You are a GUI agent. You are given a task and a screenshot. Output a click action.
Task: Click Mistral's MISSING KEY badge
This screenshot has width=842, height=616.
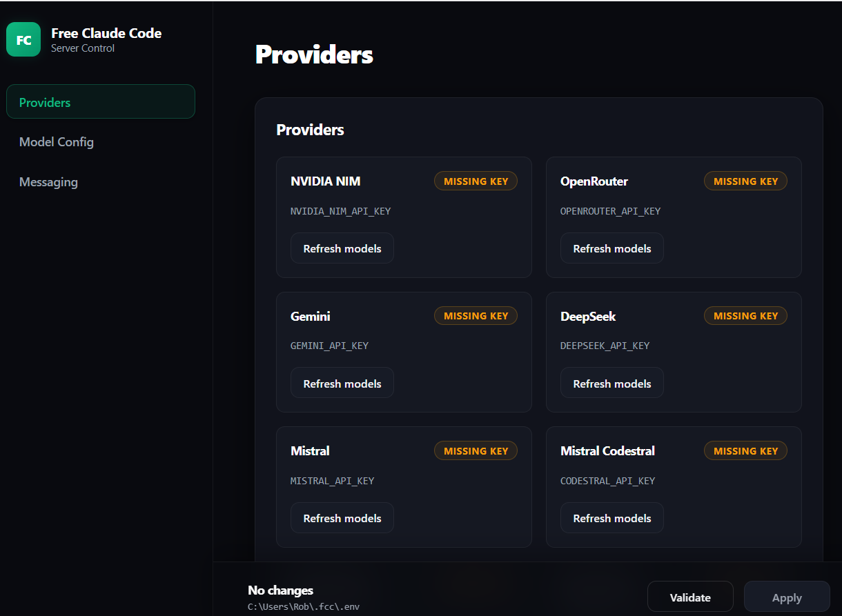click(476, 450)
